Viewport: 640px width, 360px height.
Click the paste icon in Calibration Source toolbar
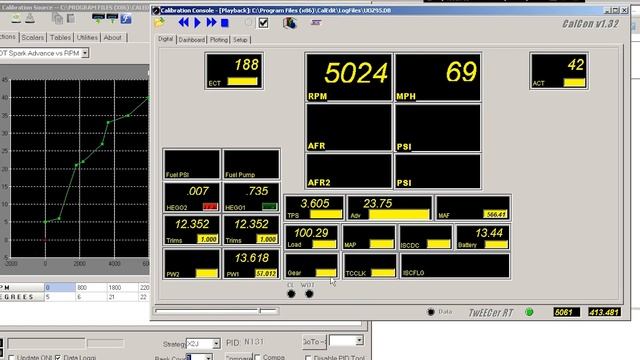click(x=71, y=18)
